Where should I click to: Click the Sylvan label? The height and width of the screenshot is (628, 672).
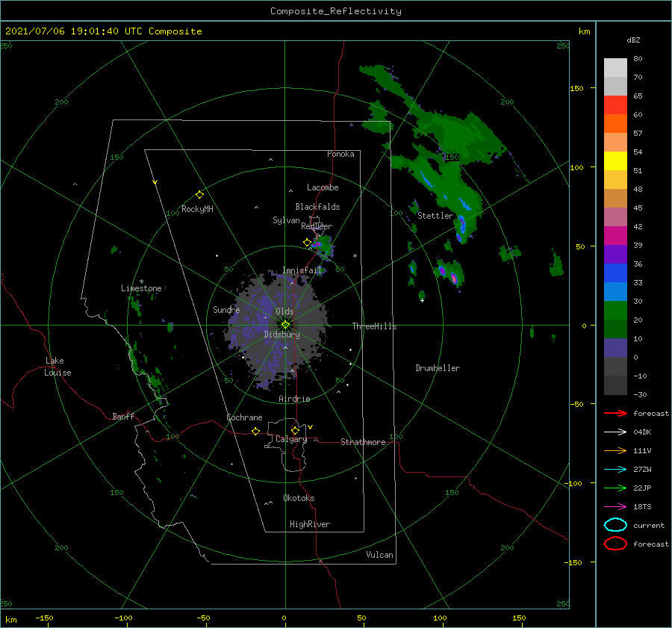(286, 220)
